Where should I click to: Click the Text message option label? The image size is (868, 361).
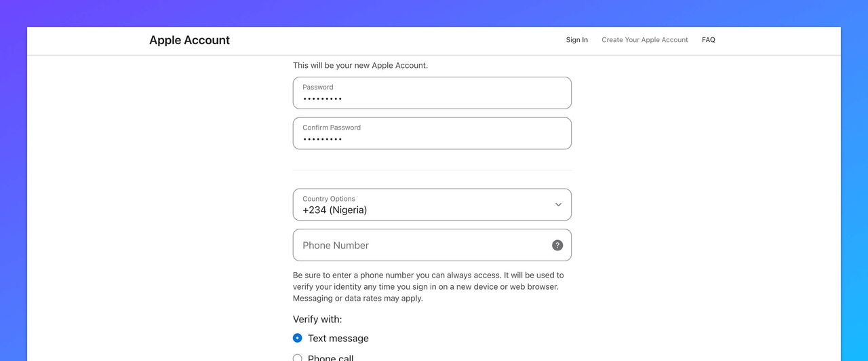[x=338, y=338]
